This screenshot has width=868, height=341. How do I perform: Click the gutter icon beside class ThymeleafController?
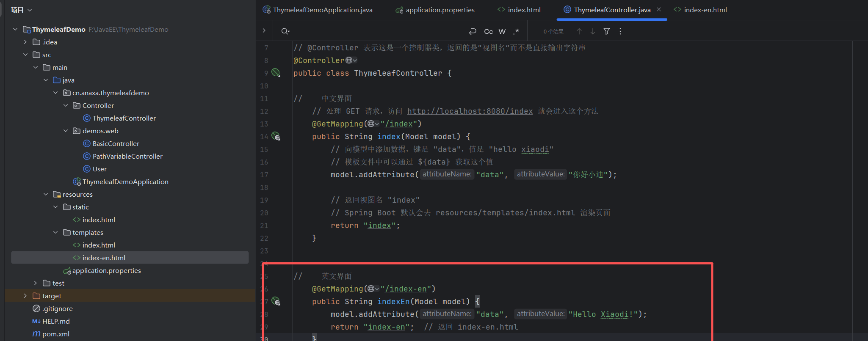click(x=276, y=73)
